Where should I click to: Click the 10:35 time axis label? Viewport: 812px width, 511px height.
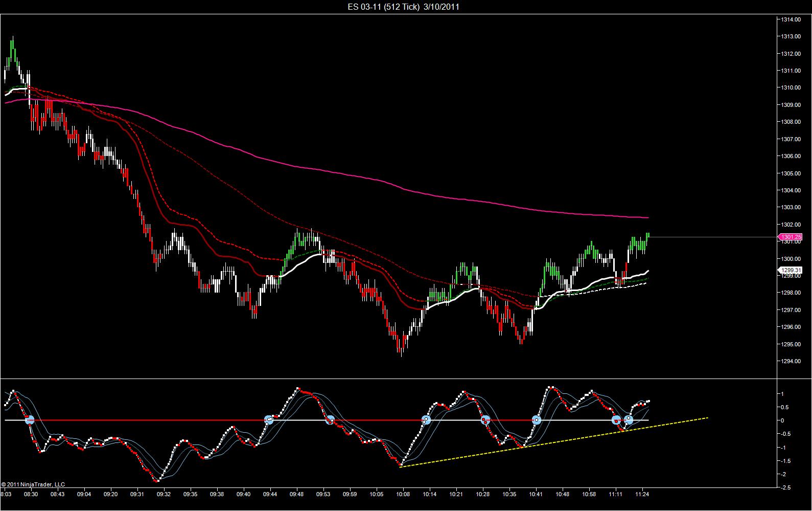pyautogui.click(x=509, y=495)
